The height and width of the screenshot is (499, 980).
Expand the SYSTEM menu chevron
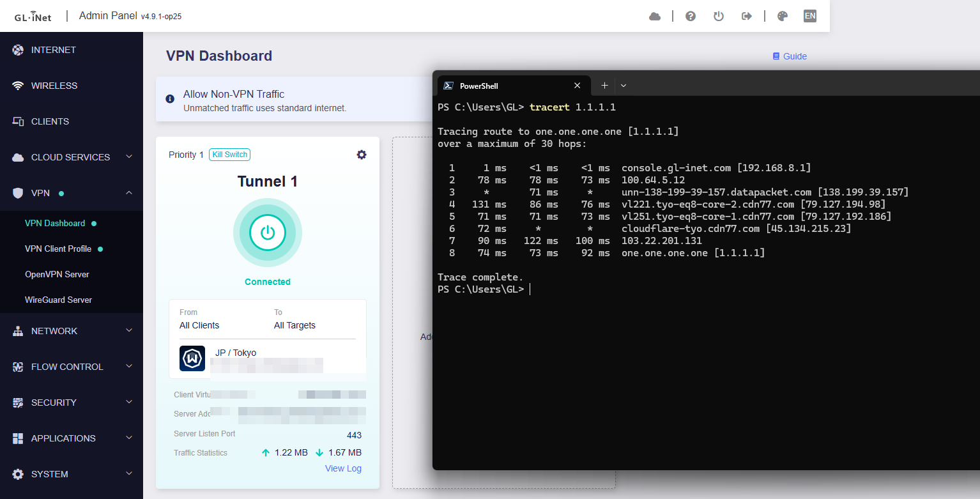(x=129, y=473)
